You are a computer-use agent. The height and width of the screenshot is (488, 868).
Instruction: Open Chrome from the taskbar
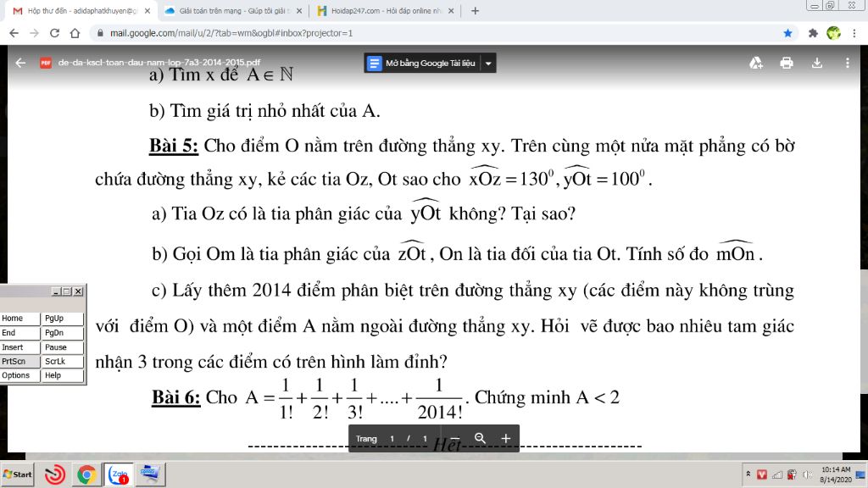pos(86,474)
